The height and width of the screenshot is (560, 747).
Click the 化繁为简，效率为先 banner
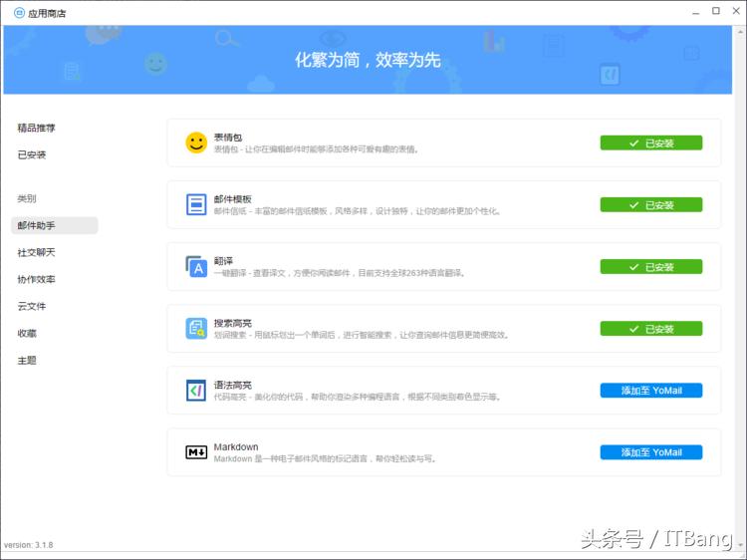pos(368,60)
